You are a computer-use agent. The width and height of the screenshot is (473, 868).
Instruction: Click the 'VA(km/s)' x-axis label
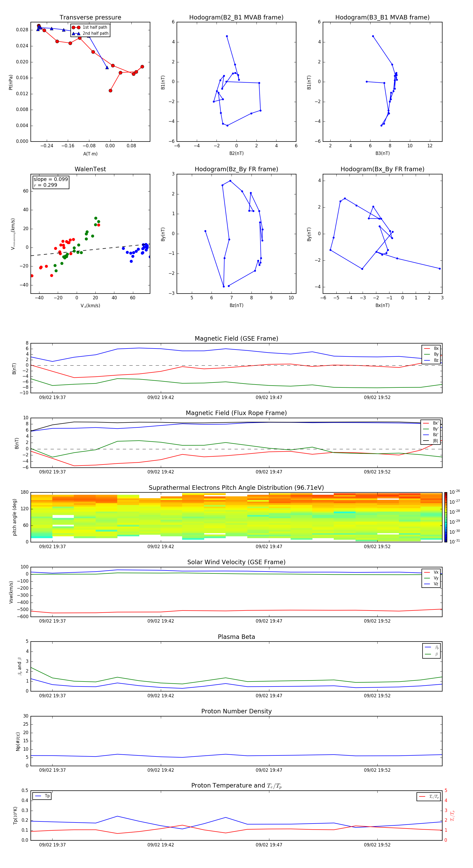pyautogui.click(x=90, y=306)
